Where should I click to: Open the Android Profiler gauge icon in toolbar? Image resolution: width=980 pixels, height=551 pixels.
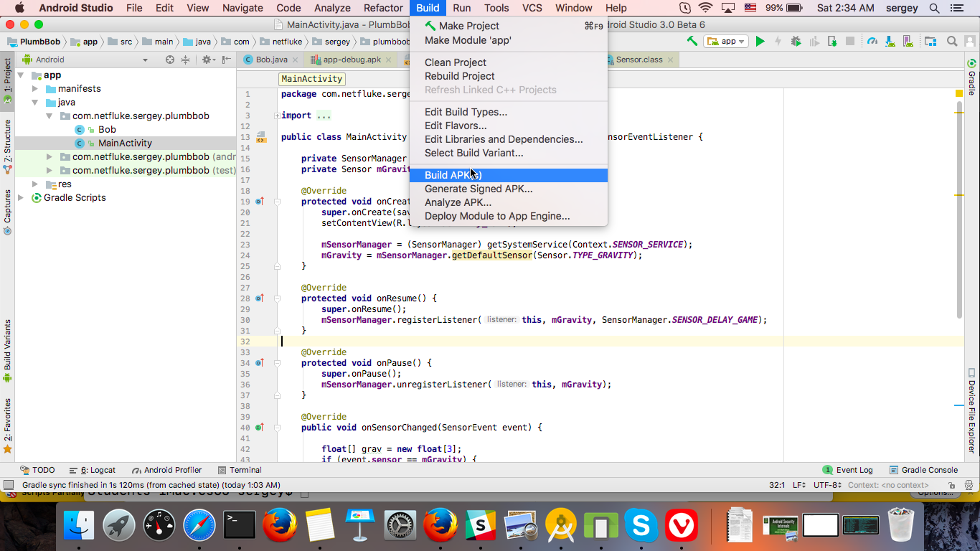(x=872, y=41)
